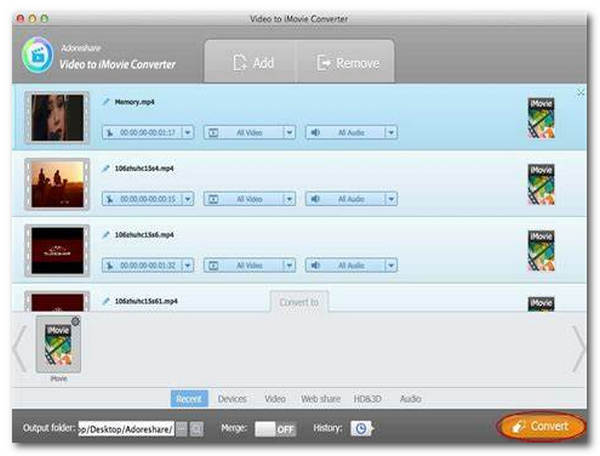This screenshot has height=456, width=600.
Task: Switch to the Audio tab
Action: (411, 399)
